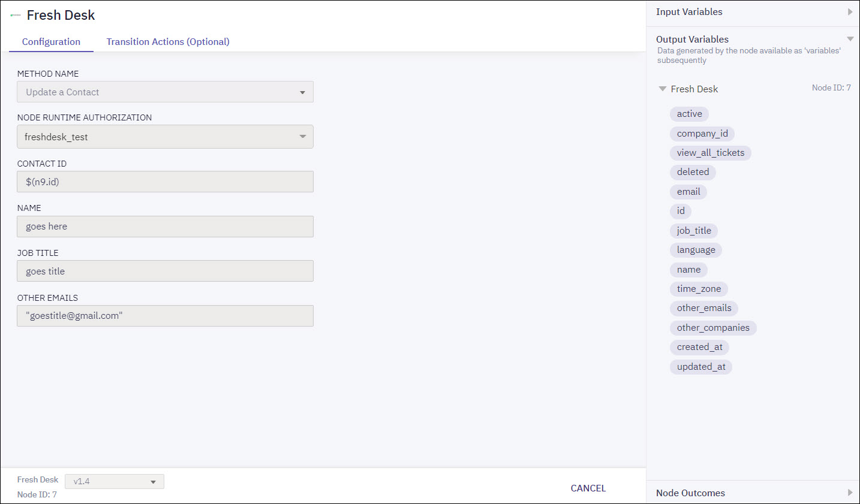This screenshot has width=860, height=504.
Task: Switch to the Configuration tab
Action: point(51,41)
